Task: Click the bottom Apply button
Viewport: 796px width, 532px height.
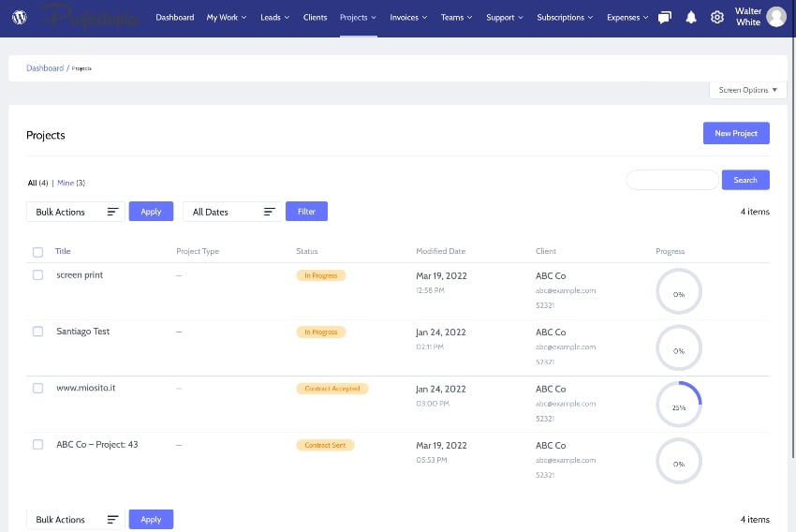Action: click(151, 519)
